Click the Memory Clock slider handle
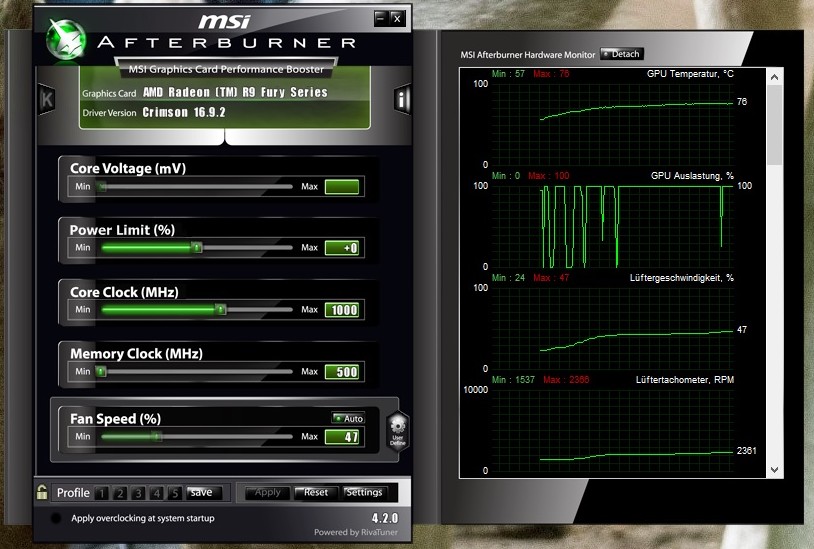Screen dimensions: 814x549 [x=101, y=372]
